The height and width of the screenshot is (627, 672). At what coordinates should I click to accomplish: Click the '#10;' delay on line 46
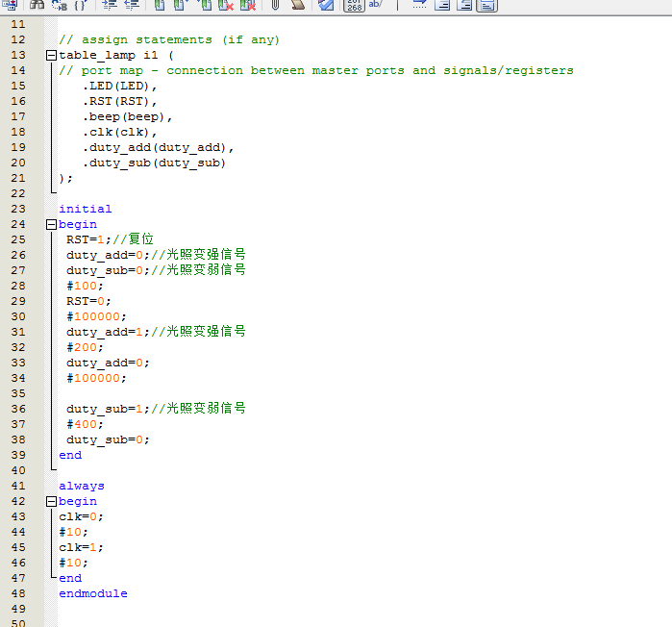73,564
